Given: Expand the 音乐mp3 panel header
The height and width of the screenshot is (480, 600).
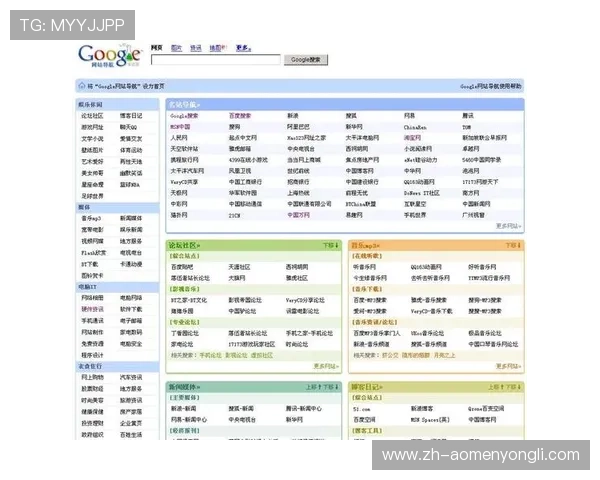Looking at the screenshot, I should (x=366, y=245).
